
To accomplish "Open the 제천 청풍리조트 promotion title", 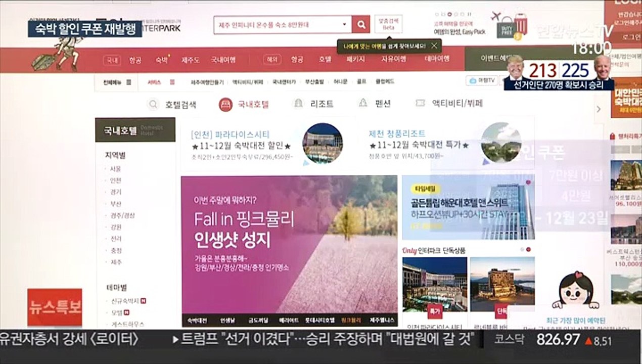I will (x=397, y=134).
